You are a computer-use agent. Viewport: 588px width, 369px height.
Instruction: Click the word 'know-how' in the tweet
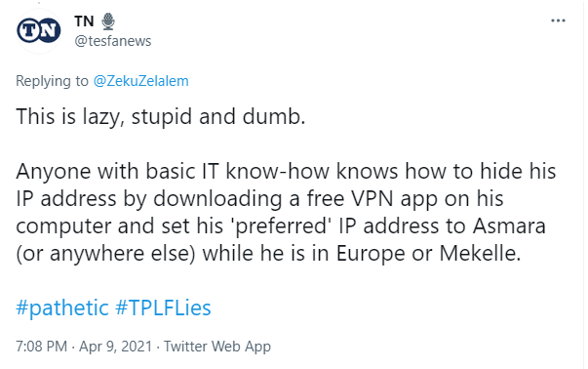coord(278,171)
